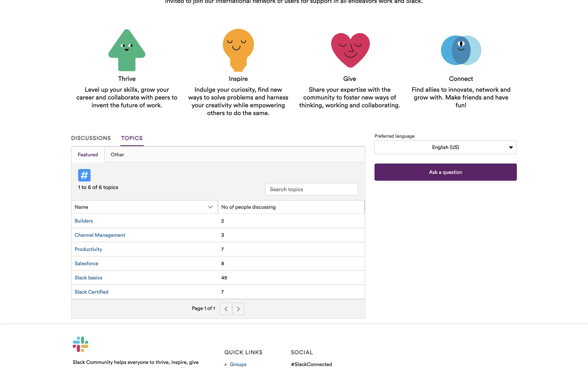588x368 pixels.
Task: Open the Preferred language dropdown
Action: (445, 147)
